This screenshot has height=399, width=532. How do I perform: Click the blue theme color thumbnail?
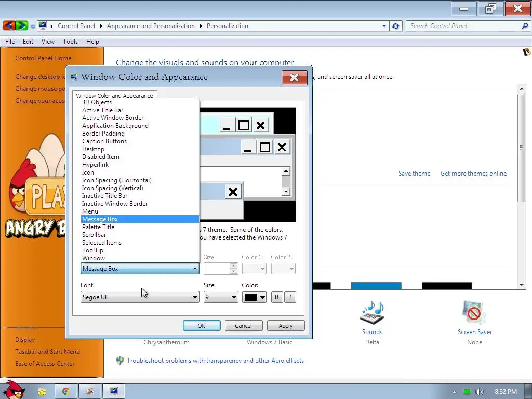click(x=376, y=286)
